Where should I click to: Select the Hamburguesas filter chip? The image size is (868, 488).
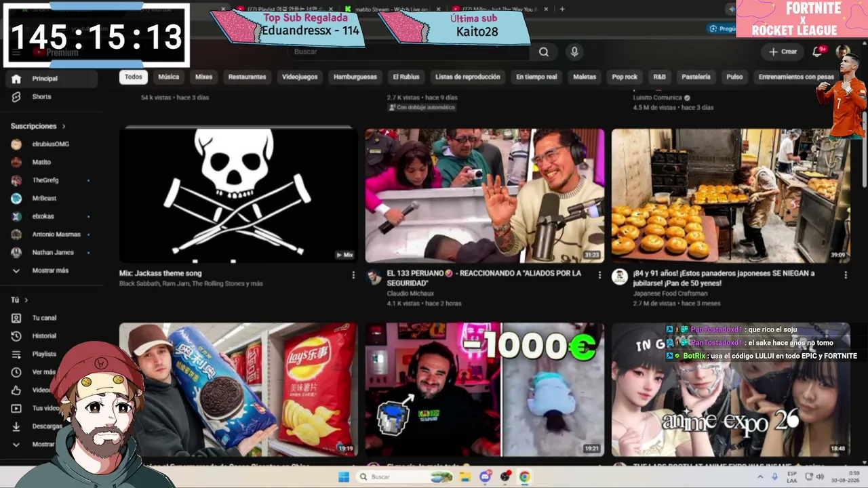pos(355,77)
